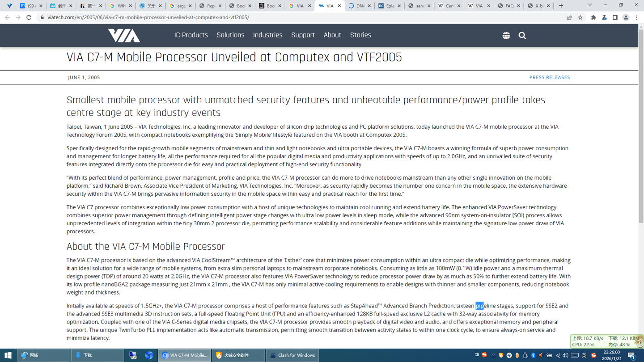The height and width of the screenshot is (362, 644).
Task: Click the browser back arrow
Action: click(7, 17)
